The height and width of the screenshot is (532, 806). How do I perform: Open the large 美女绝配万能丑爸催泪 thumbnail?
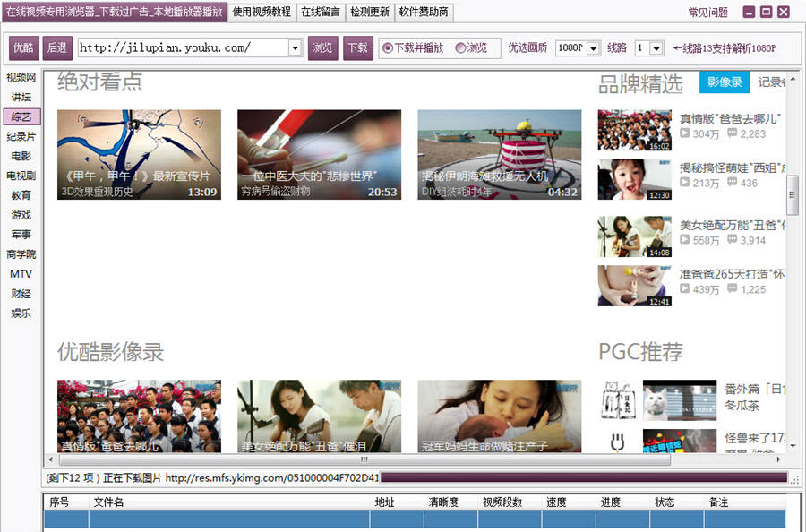coord(319,416)
